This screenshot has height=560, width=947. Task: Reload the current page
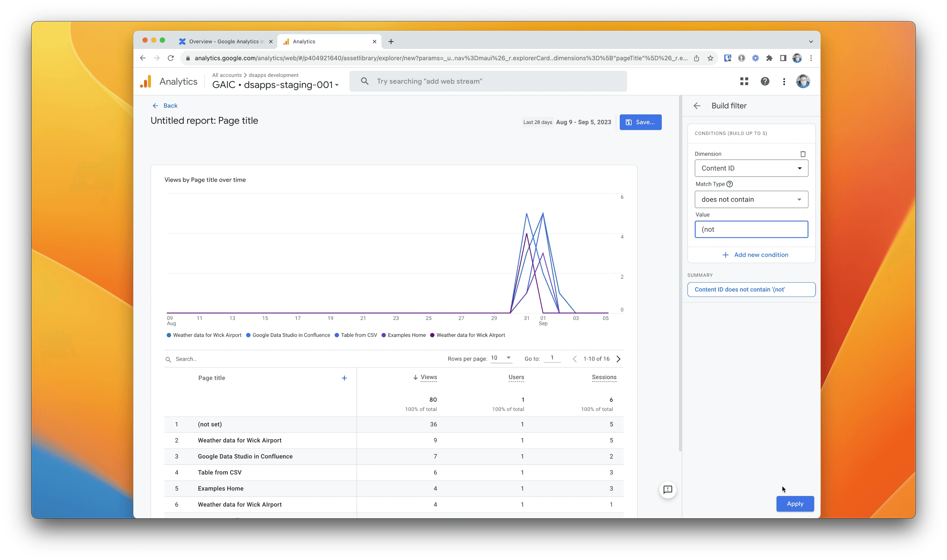tap(171, 58)
